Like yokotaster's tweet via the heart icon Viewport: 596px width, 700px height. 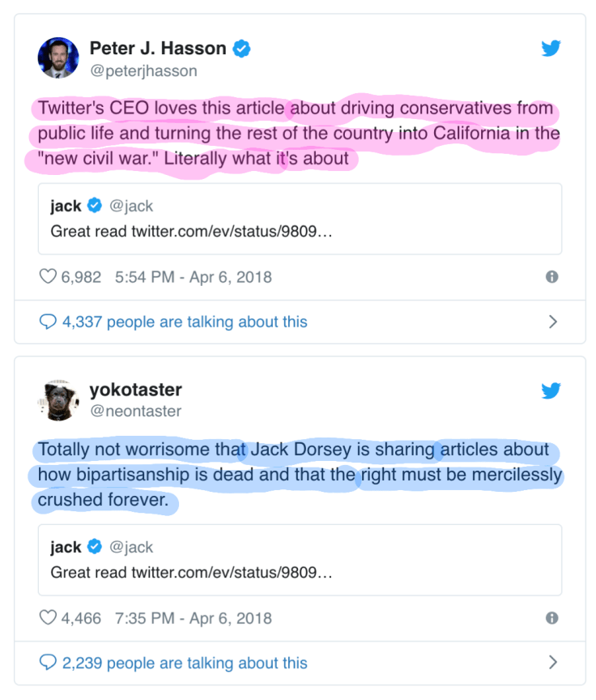[48, 617]
